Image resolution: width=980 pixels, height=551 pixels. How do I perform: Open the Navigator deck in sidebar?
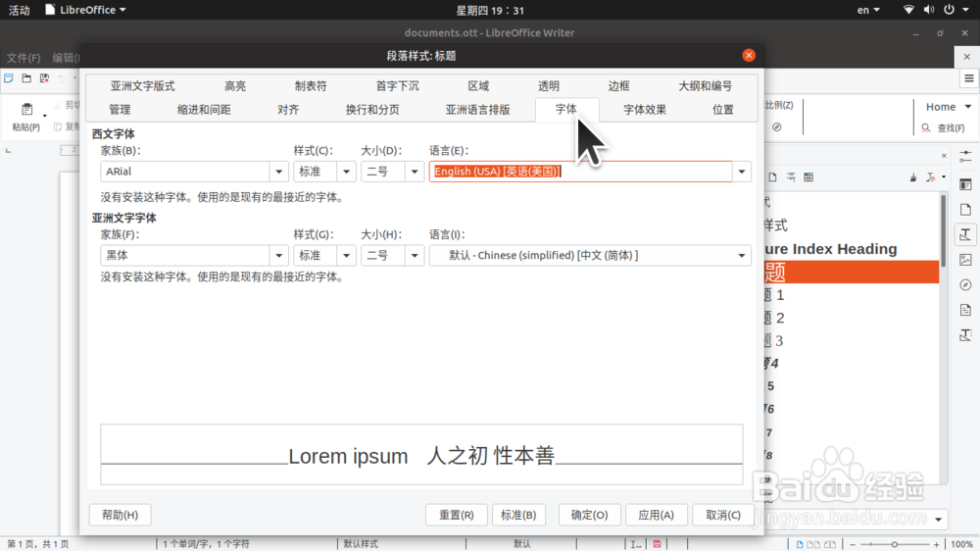pyautogui.click(x=965, y=284)
